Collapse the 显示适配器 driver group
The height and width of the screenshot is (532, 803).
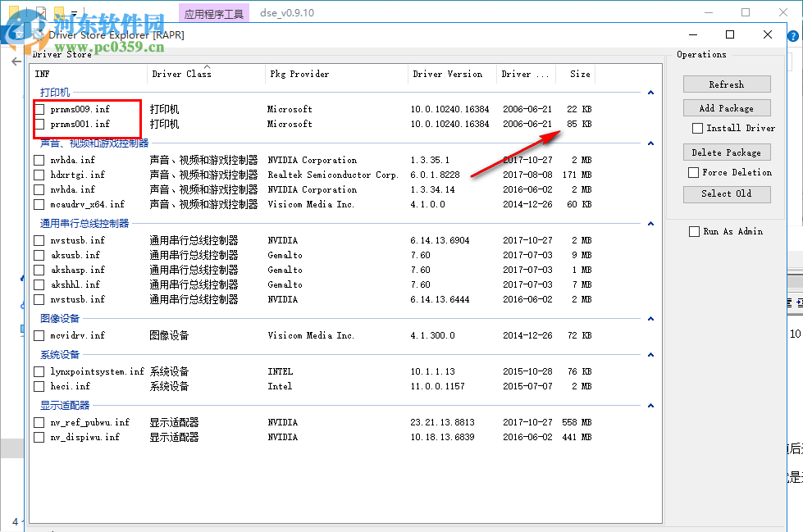coord(651,405)
